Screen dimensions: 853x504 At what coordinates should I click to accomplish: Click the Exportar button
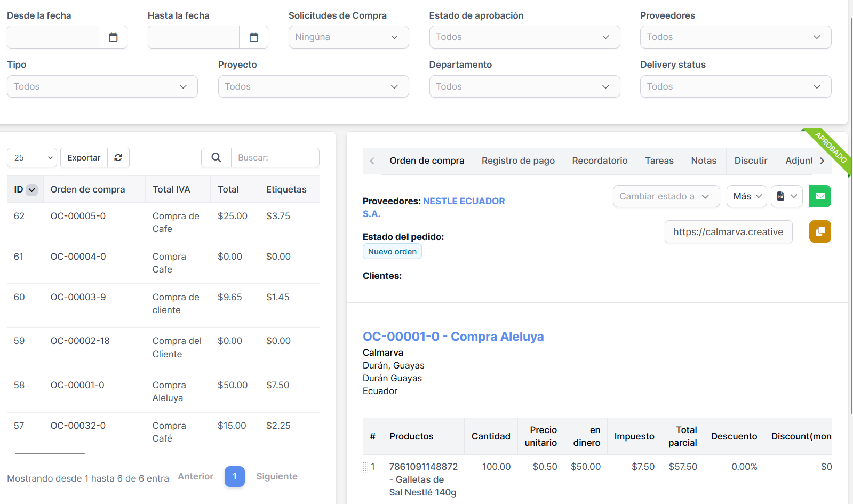(84, 158)
